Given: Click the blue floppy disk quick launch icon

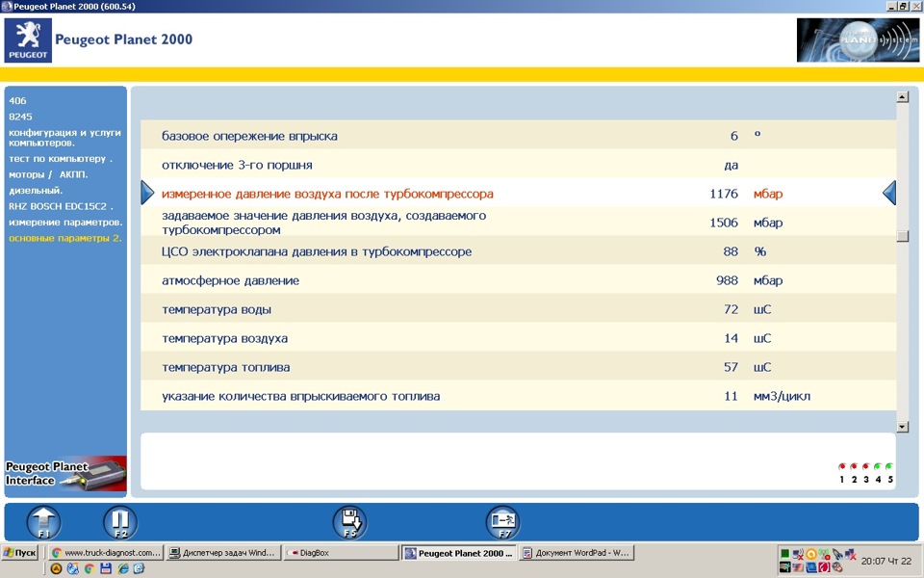Looking at the screenshot, I should 106,568.
